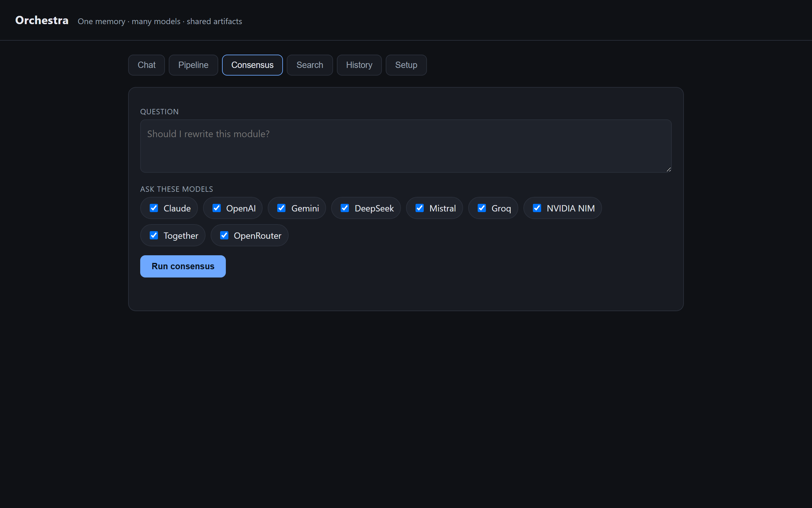Click the Run consensus button
This screenshot has width=812, height=508.
183,266
